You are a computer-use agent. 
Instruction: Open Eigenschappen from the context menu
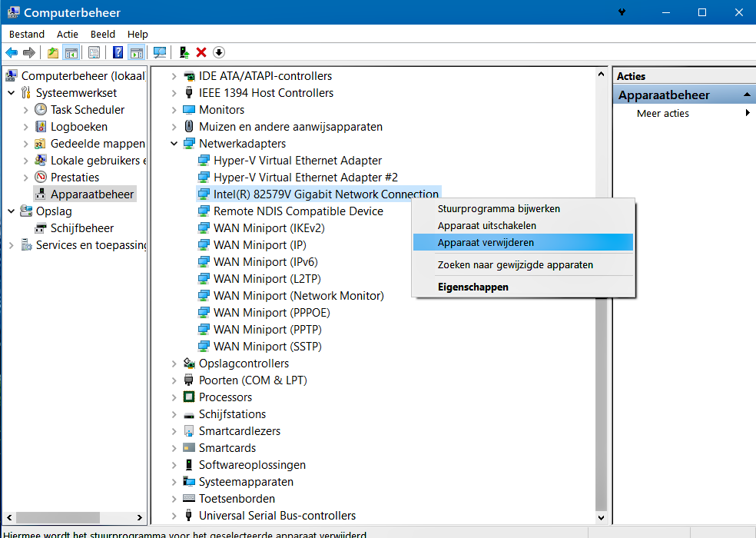[523, 287]
